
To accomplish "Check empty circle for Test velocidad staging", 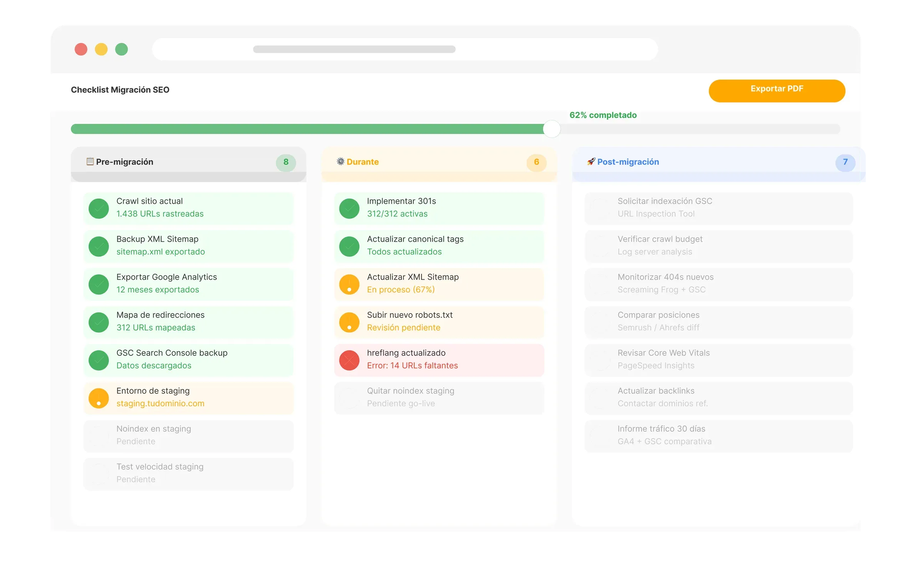I will 99,474.
